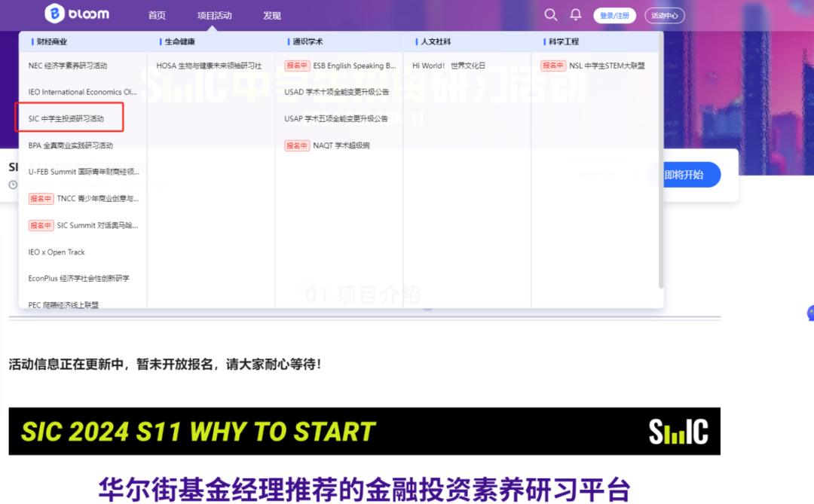Click the 报名中 badge beside NAQT
This screenshot has width=814, height=504.
[x=297, y=145]
